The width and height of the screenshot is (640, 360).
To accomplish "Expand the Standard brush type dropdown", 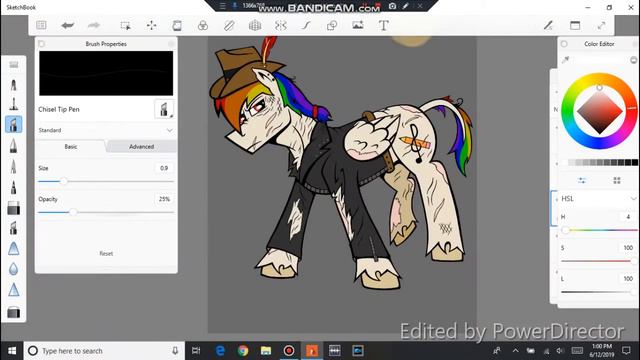I will click(x=106, y=130).
